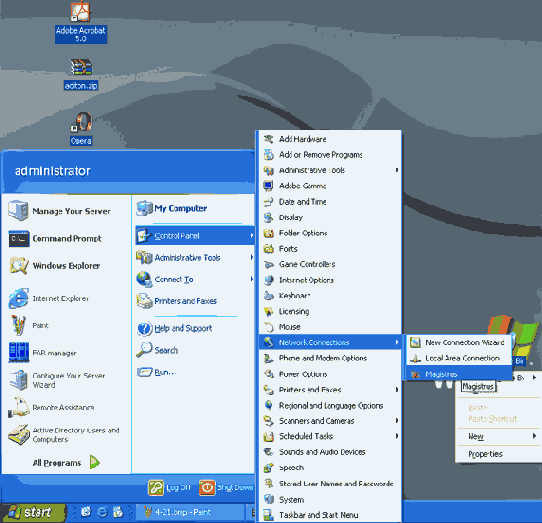Viewport: 542px width, 523px height.
Task: Open the Paint icon in Start menu
Action: coord(18,325)
